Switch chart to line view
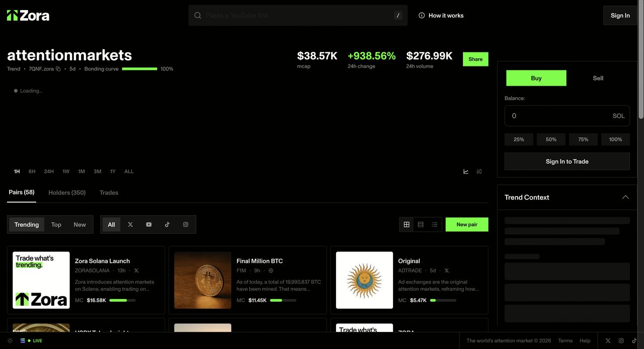Screen dimensions: 644x349 coord(466,172)
